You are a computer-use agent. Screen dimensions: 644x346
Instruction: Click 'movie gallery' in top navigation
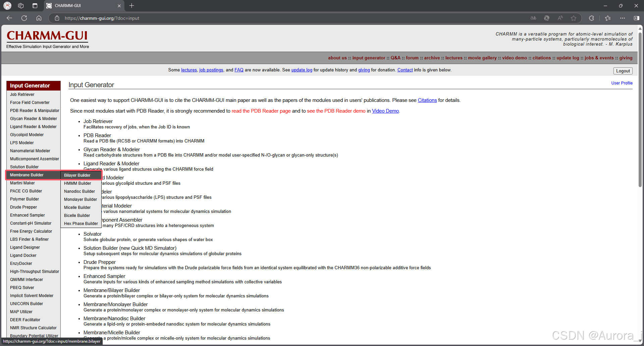coord(482,58)
